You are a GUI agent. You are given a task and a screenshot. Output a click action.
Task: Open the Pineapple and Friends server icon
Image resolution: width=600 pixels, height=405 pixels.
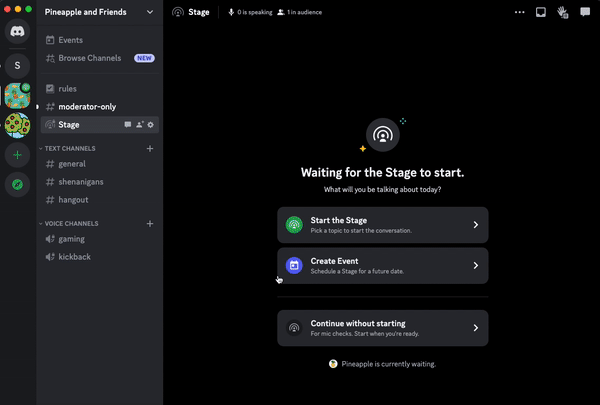pyautogui.click(x=17, y=96)
